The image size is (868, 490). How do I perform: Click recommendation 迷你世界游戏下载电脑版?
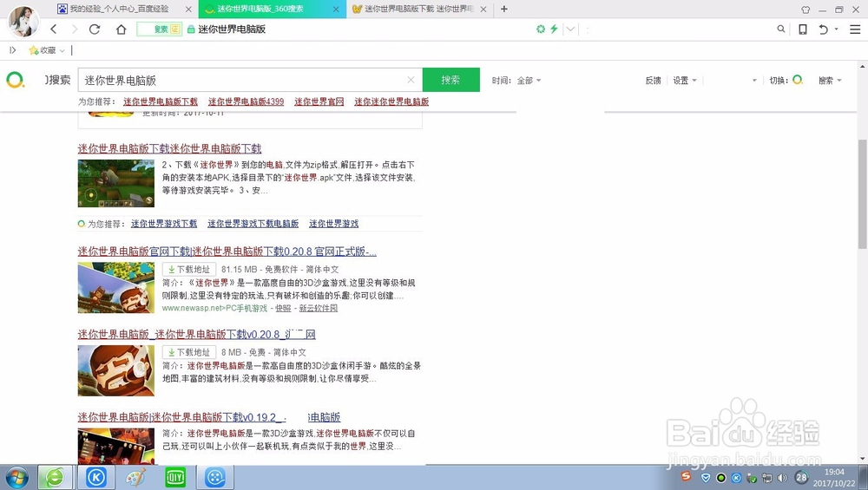pos(253,224)
